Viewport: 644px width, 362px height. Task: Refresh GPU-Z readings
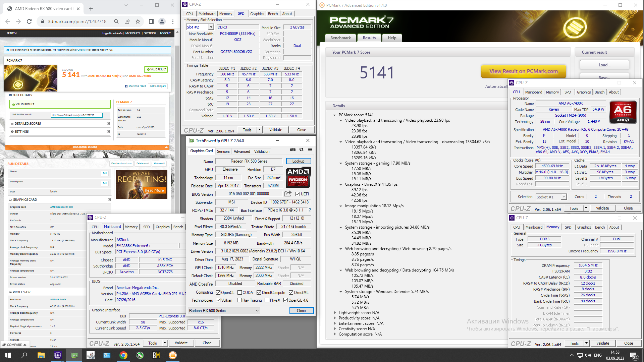click(x=302, y=149)
